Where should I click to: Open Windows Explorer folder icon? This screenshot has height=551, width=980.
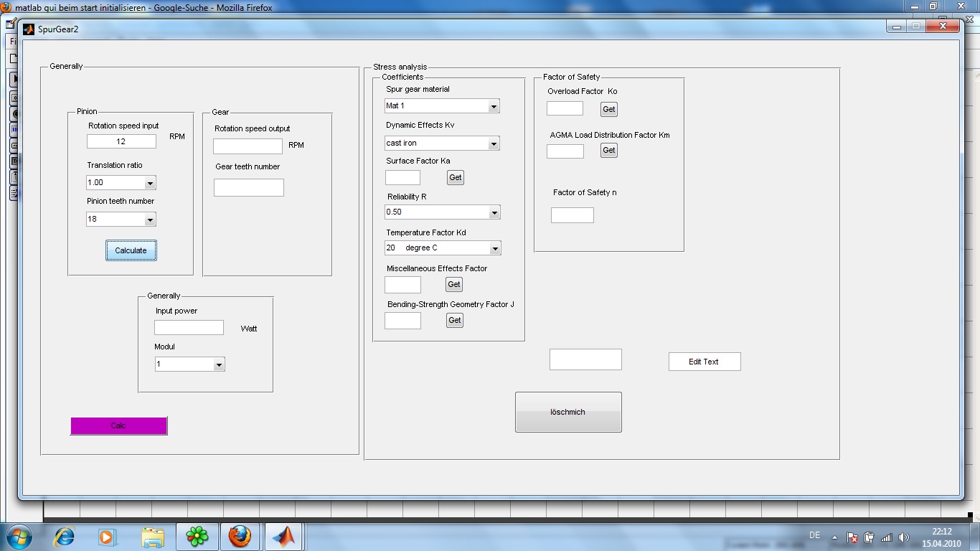pos(153,536)
